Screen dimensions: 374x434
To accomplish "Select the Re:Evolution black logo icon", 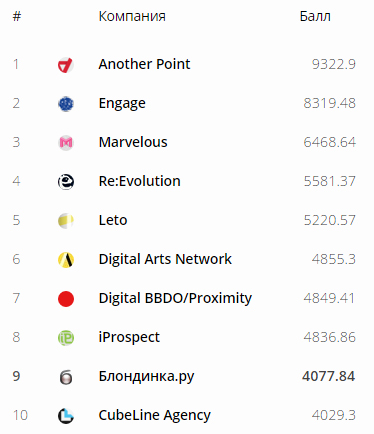I will coord(66,182).
